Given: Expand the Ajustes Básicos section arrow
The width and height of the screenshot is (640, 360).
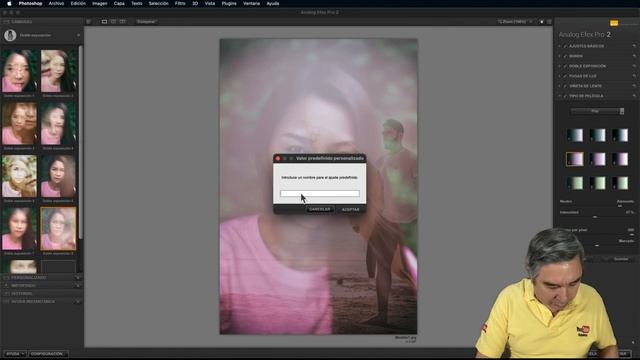Looking at the screenshot, I should coord(560,46).
